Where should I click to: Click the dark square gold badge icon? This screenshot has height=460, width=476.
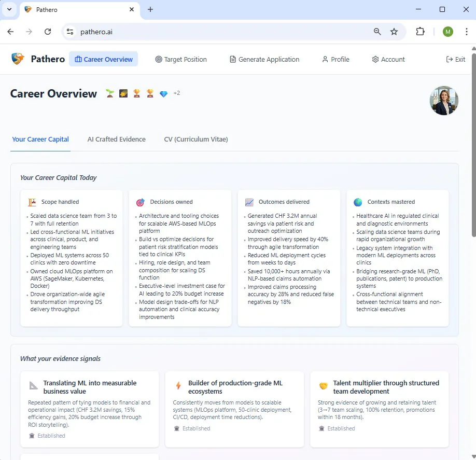[x=123, y=93]
